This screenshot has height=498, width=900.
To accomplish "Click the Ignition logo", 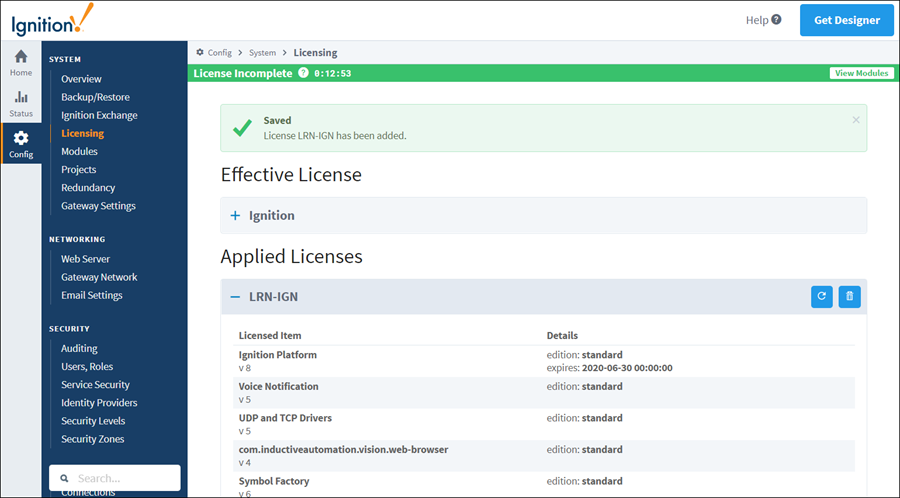I will [52, 20].
